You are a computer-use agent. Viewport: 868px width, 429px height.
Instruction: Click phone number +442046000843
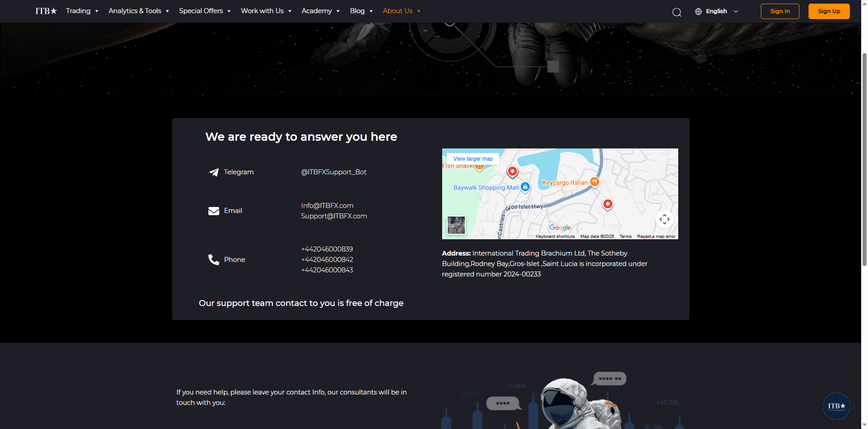click(327, 270)
